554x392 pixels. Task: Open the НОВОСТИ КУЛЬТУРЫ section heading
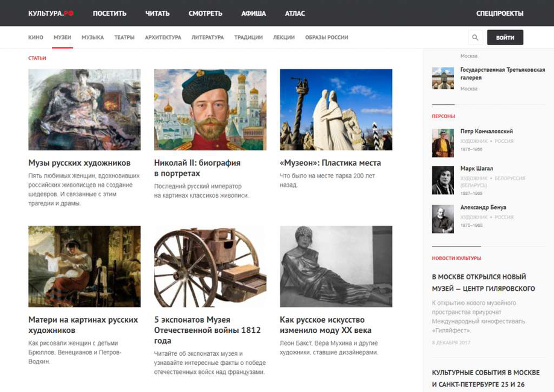tap(456, 258)
